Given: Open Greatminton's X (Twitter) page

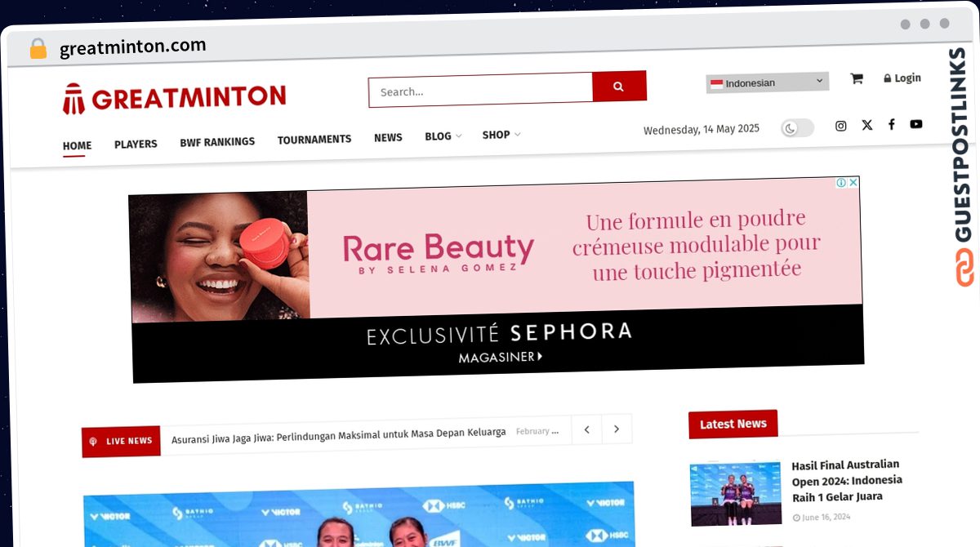Looking at the screenshot, I should coord(866,125).
